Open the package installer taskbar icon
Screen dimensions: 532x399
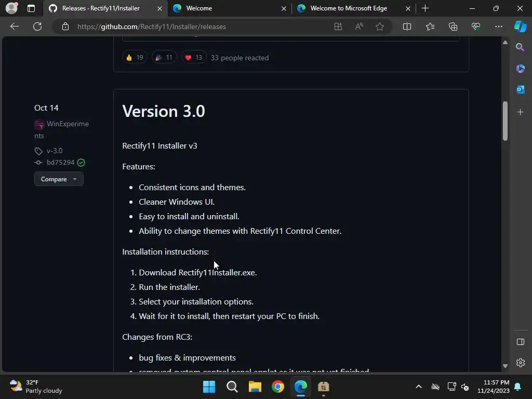(323, 387)
